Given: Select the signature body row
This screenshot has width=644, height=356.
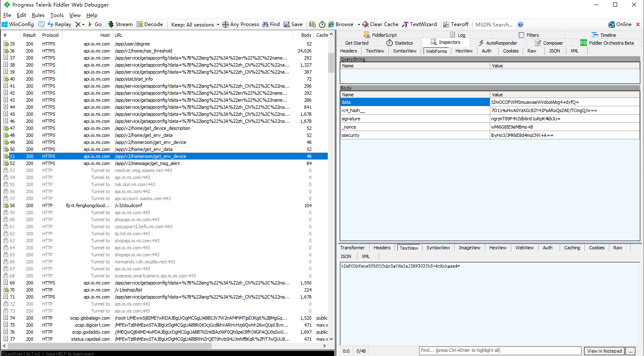Looking at the screenshot, I should (490, 119).
